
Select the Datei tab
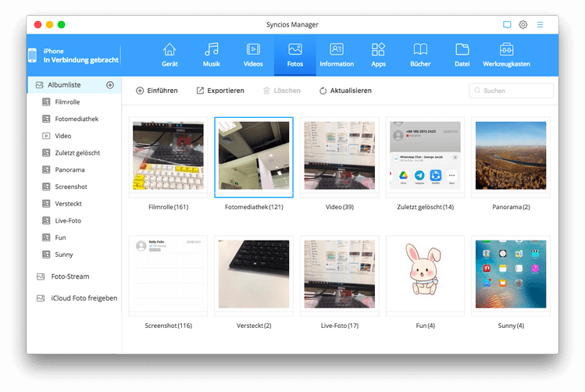pyautogui.click(x=462, y=55)
